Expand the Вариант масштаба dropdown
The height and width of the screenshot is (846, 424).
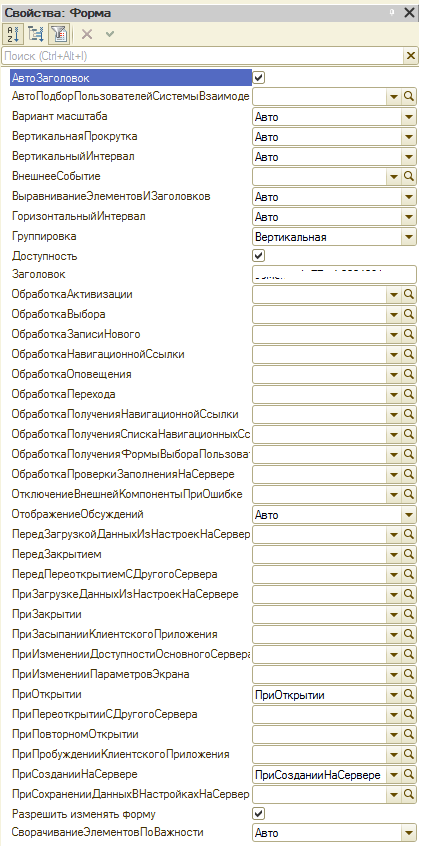pyautogui.click(x=409, y=117)
